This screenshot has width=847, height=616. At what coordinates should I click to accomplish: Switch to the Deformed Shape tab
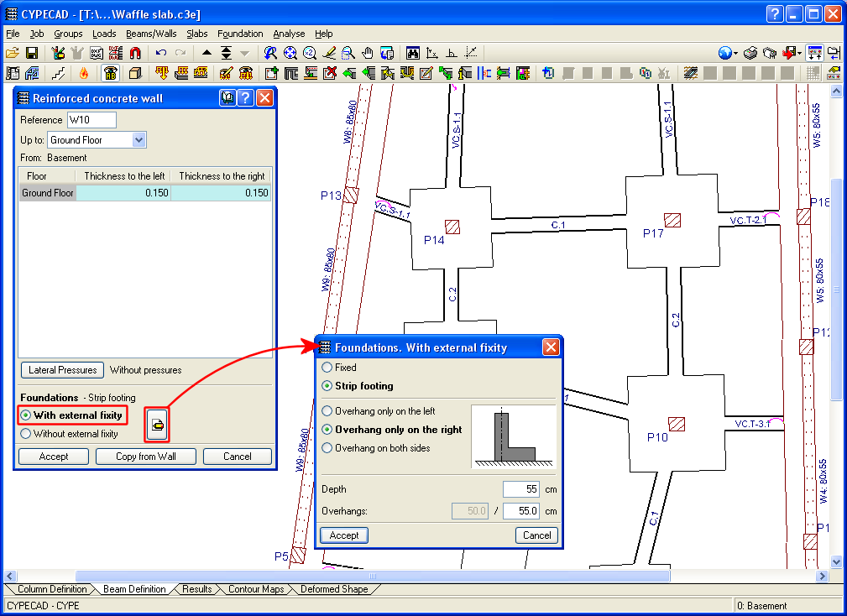point(334,589)
